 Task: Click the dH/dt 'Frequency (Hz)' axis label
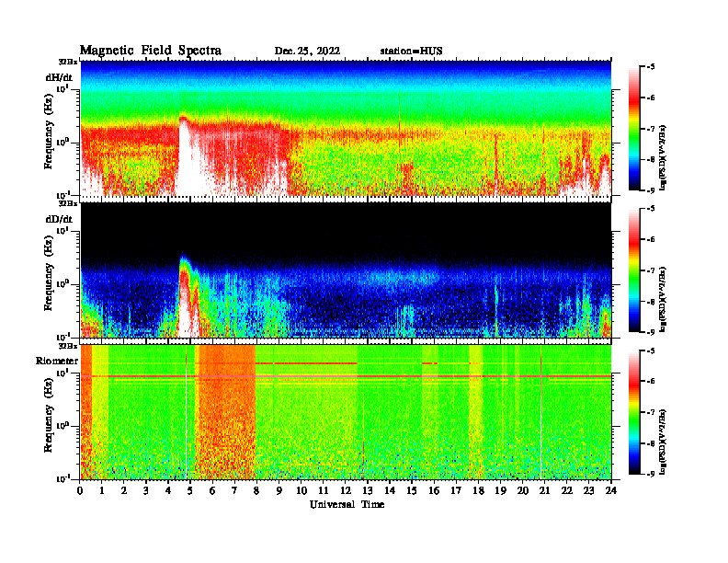coord(48,131)
